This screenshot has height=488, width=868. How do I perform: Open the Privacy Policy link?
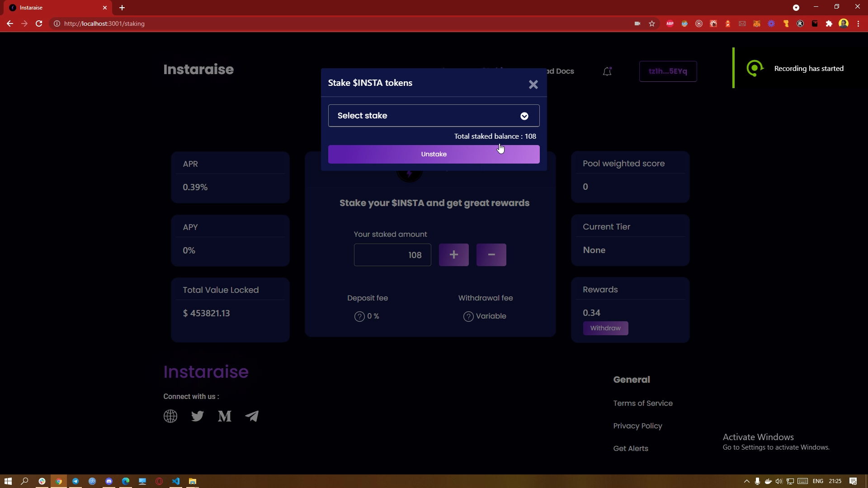(637, 426)
